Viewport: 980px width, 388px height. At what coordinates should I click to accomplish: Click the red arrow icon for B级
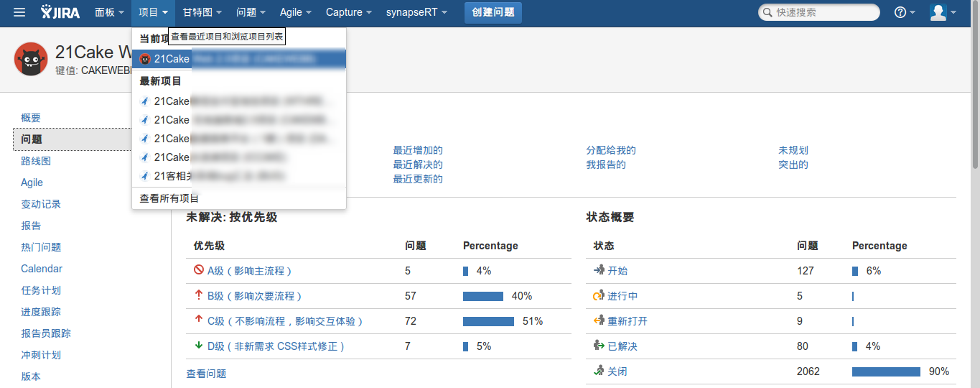(199, 295)
